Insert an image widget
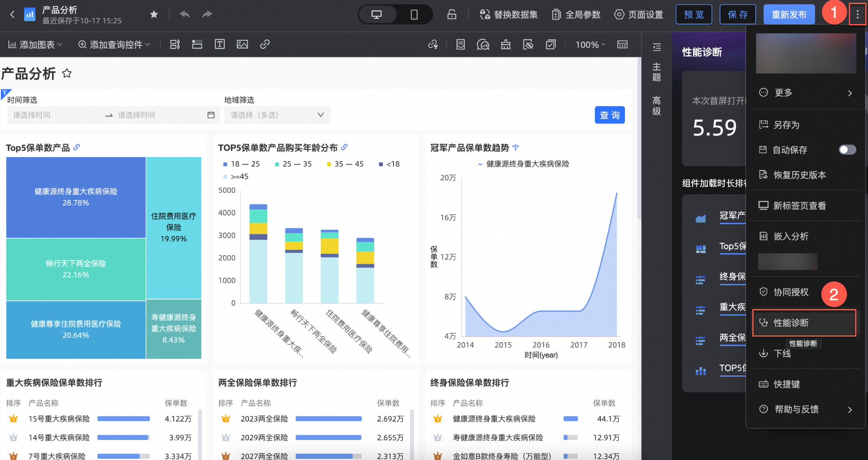Image resolution: width=868 pixels, height=460 pixels. [242, 44]
